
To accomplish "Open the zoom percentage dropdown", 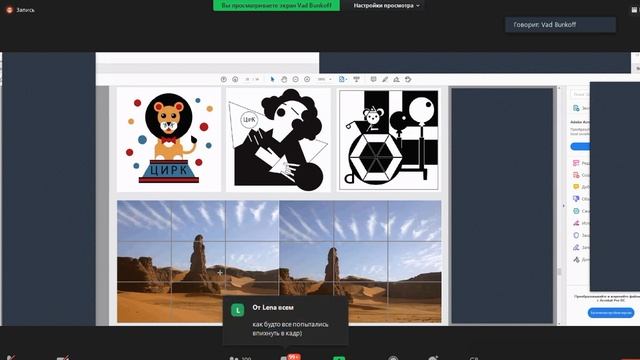I will 324,79.
